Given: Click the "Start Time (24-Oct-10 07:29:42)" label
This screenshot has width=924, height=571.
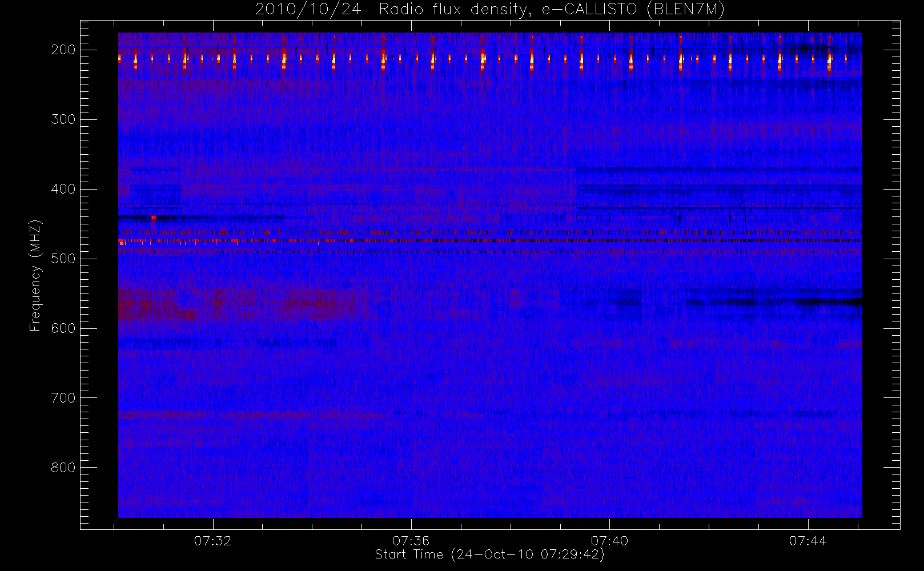Looking at the screenshot, I should click(489, 554).
